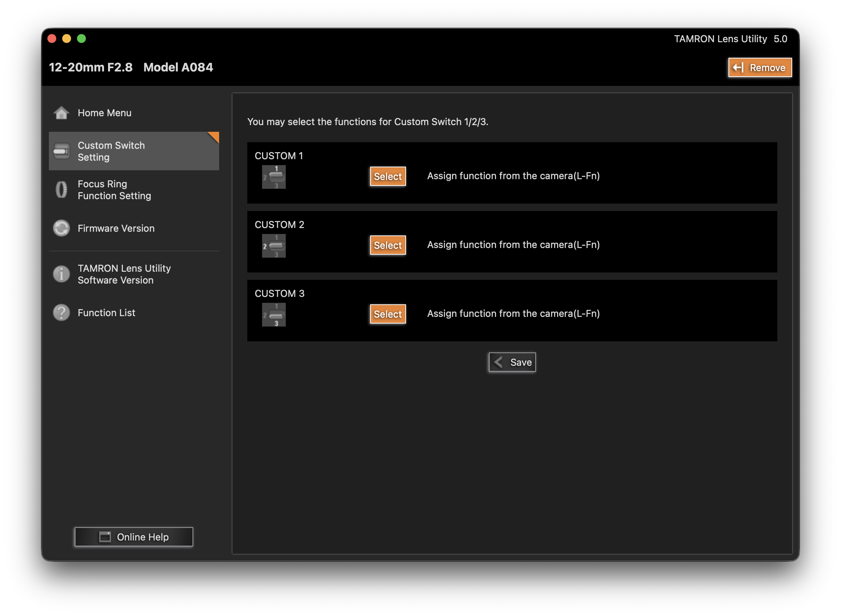Select a function for CUSTOM 3
Viewport: 841px width, 616px height.
pos(388,314)
